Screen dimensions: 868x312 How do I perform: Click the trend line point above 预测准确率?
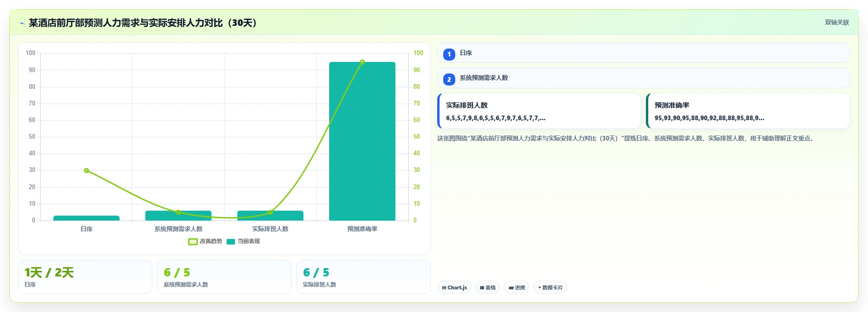point(362,62)
